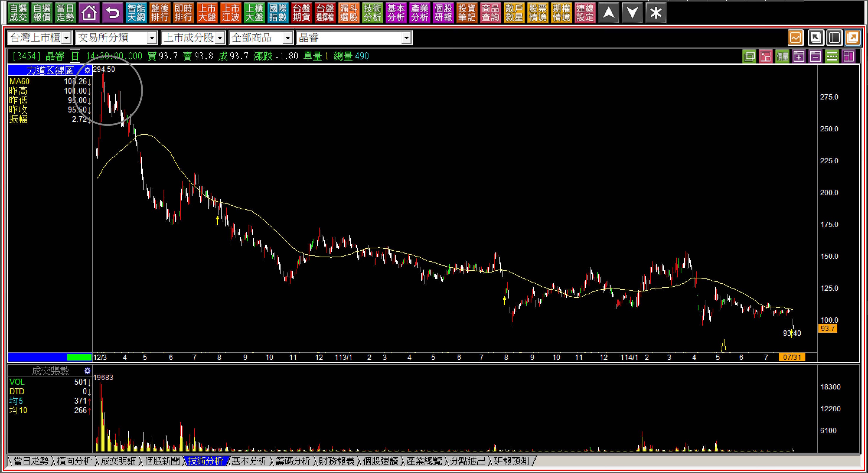This screenshot has height=473, width=868.
Task: Click the purple remove-indicator panel icon
Action: tap(815, 57)
